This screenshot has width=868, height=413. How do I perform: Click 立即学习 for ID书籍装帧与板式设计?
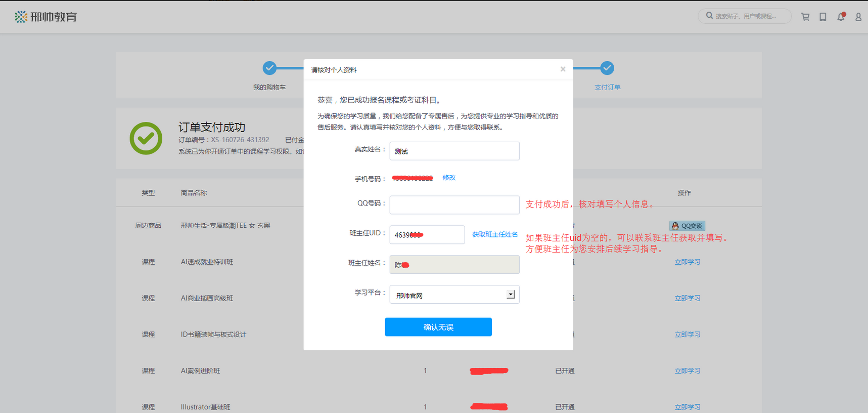[x=688, y=335]
